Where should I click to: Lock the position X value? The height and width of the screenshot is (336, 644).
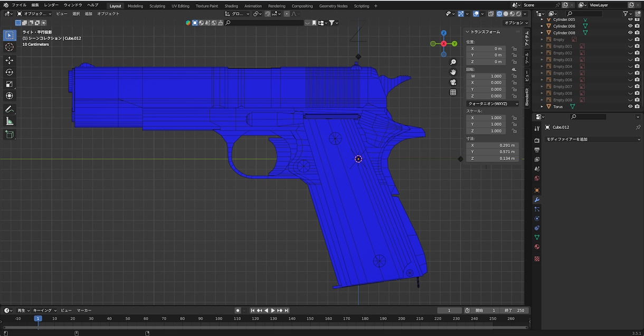pos(514,49)
